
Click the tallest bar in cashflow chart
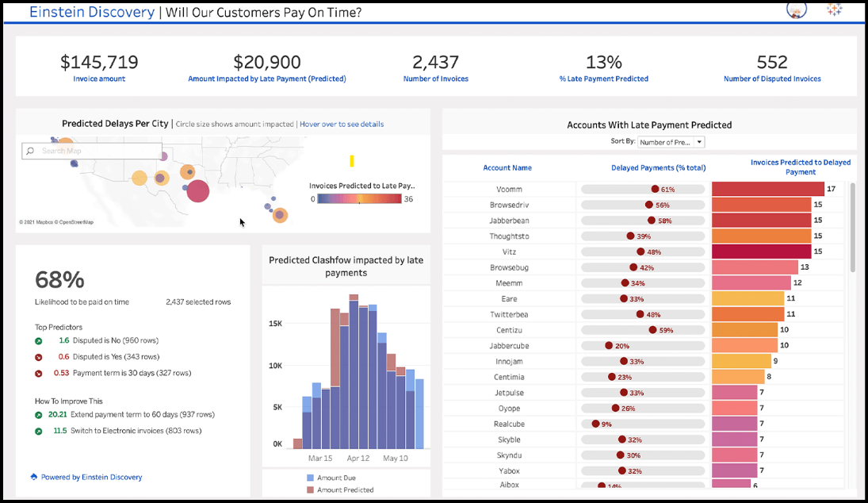click(x=354, y=372)
